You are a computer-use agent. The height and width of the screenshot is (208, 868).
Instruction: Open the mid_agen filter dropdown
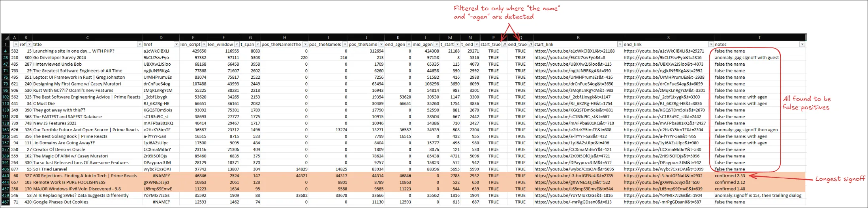pyautogui.click(x=437, y=44)
